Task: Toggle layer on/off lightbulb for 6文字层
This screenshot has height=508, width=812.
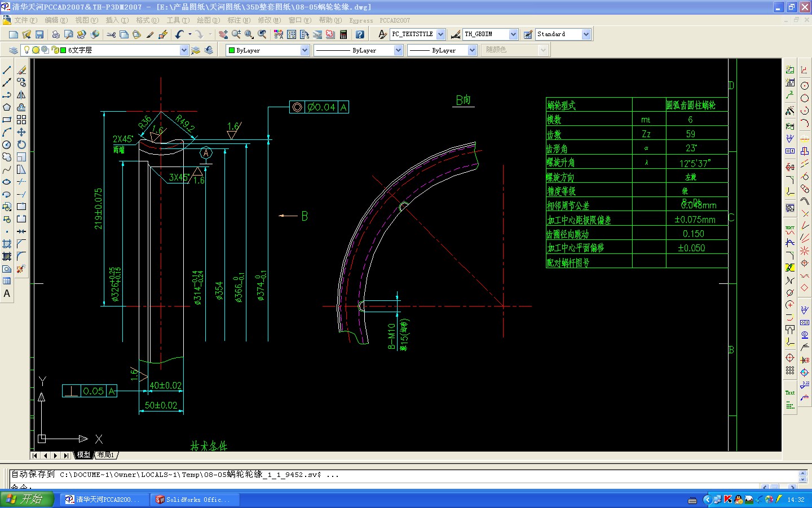Action: (27, 50)
